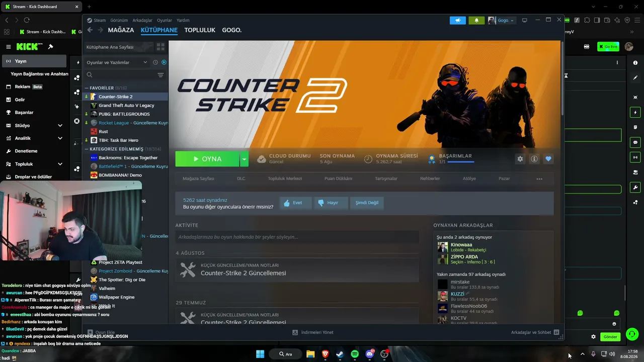
Task: Open Discord from the taskbar
Action: click(x=370, y=354)
